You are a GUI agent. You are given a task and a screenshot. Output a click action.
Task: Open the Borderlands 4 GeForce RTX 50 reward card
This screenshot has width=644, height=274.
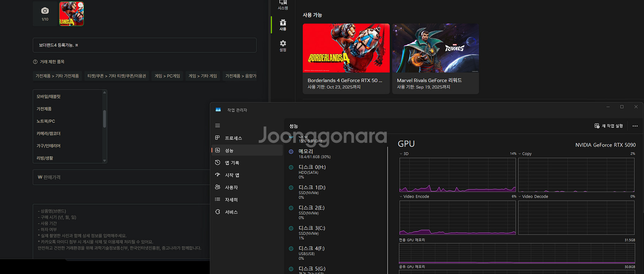[346, 59]
